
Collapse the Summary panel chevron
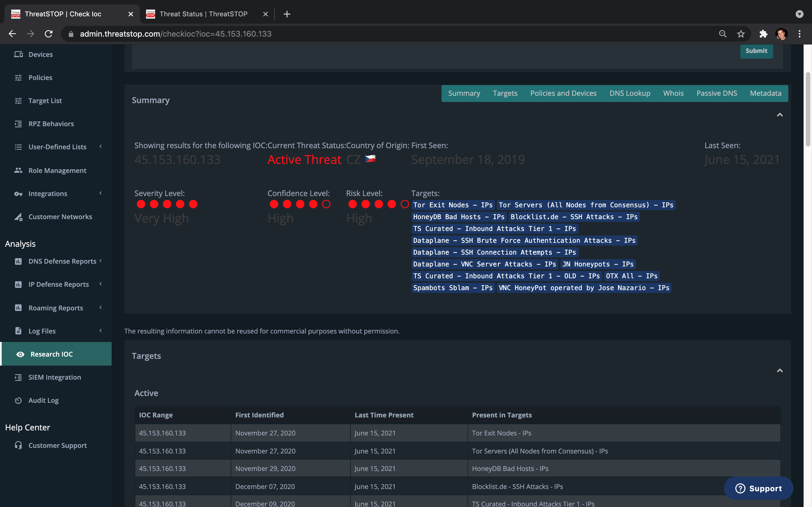click(780, 115)
